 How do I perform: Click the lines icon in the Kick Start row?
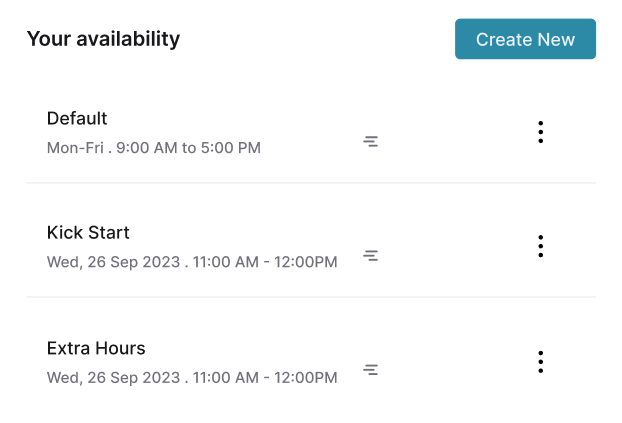(370, 256)
